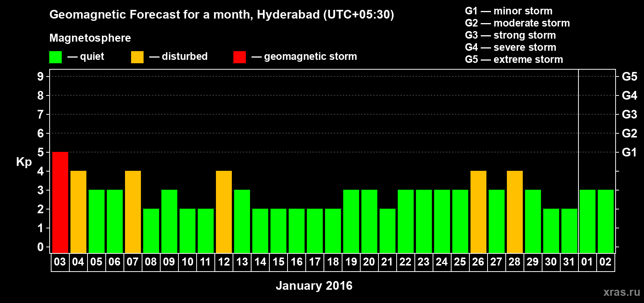Click the 'G3 — strong storm' legend line
Image resolution: width=644 pixels, height=303 pixels.
511,35
